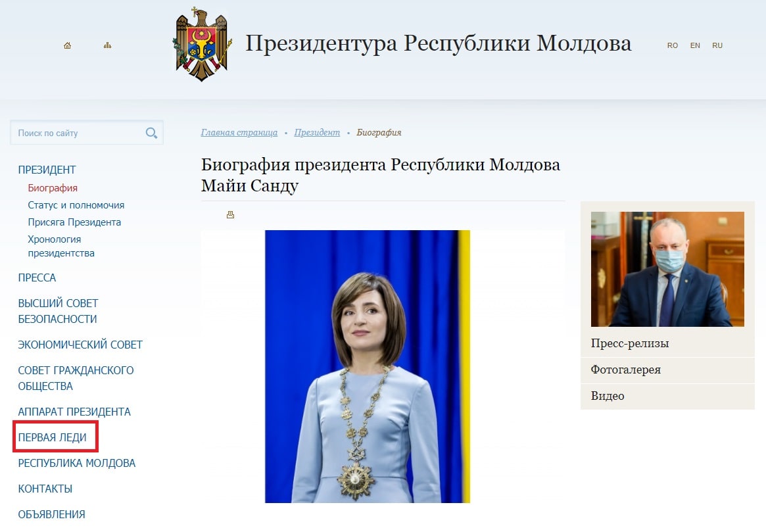Open Хронология президентства page
This screenshot has width=766, height=532.
coord(61,246)
